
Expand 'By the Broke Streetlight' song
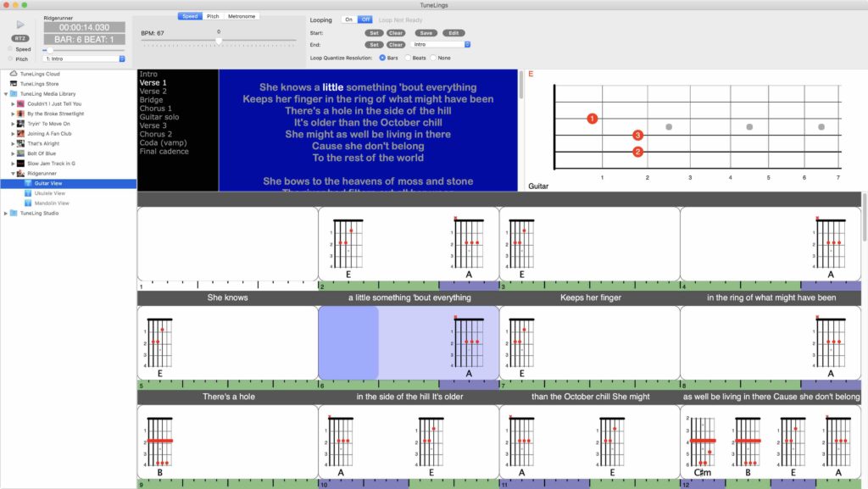[14, 114]
